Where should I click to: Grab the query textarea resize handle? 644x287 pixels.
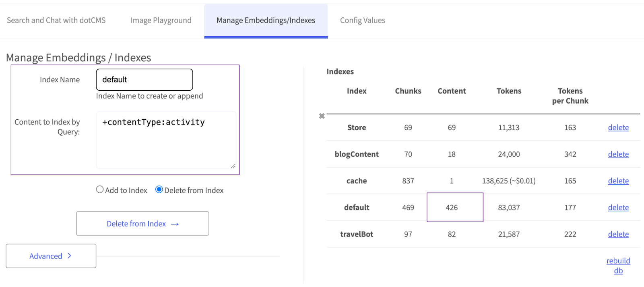tap(233, 166)
